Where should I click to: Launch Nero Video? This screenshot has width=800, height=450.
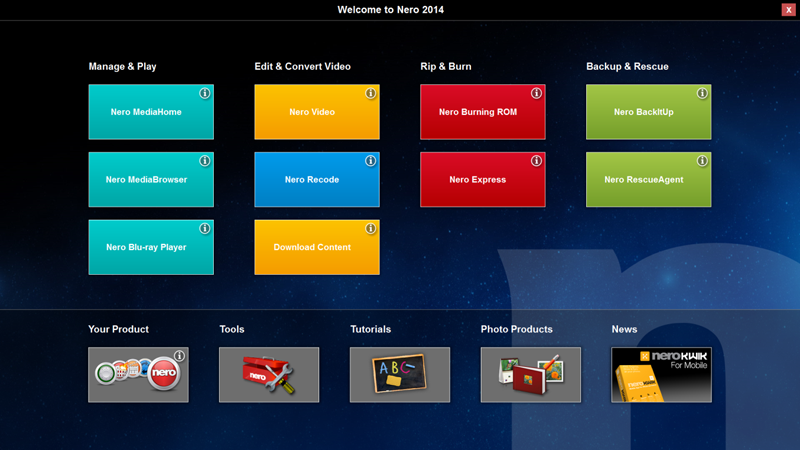[x=317, y=112]
